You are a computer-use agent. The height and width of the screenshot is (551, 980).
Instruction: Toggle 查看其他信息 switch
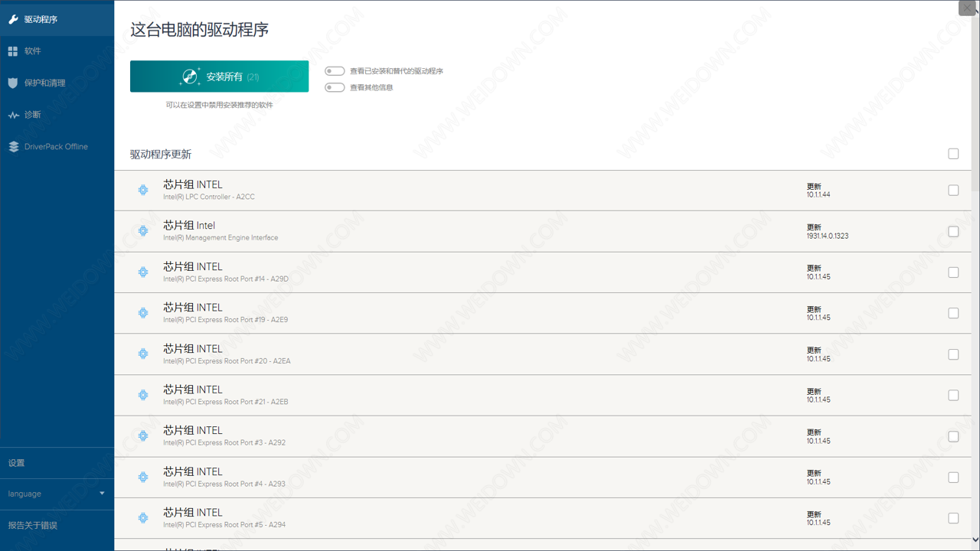335,87
